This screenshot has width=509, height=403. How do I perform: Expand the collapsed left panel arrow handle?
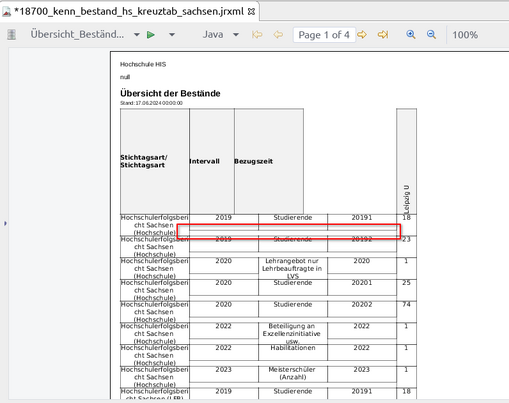click(5, 223)
